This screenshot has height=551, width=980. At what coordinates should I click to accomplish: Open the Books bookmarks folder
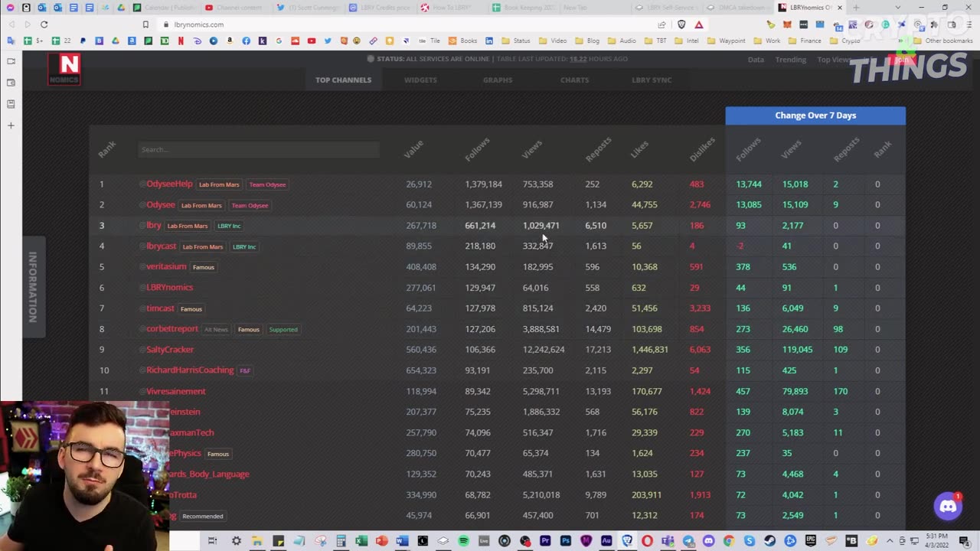tap(463, 41)
